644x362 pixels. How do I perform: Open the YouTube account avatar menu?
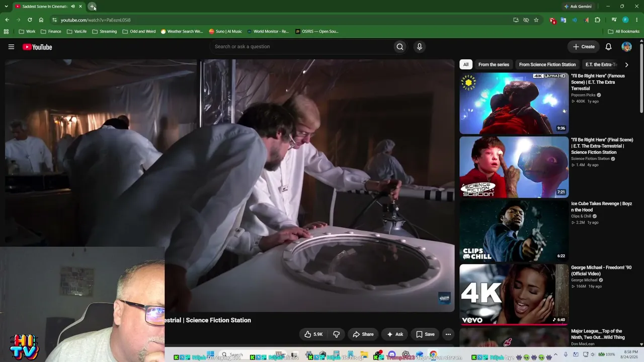(x=626, y=47)
